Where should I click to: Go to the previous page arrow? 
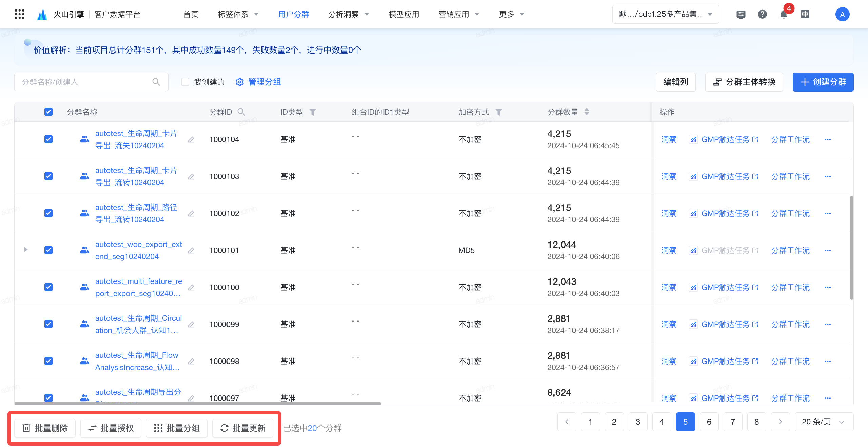coord(567,422)
